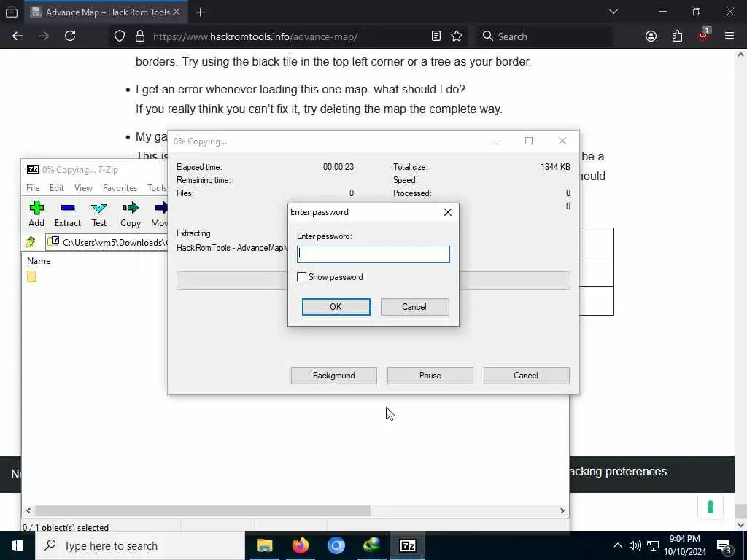The width and height of the screenshot is (747, 560).
Task: Click the up-folder icon in 7-Zip
Action: tap(31, 242)
